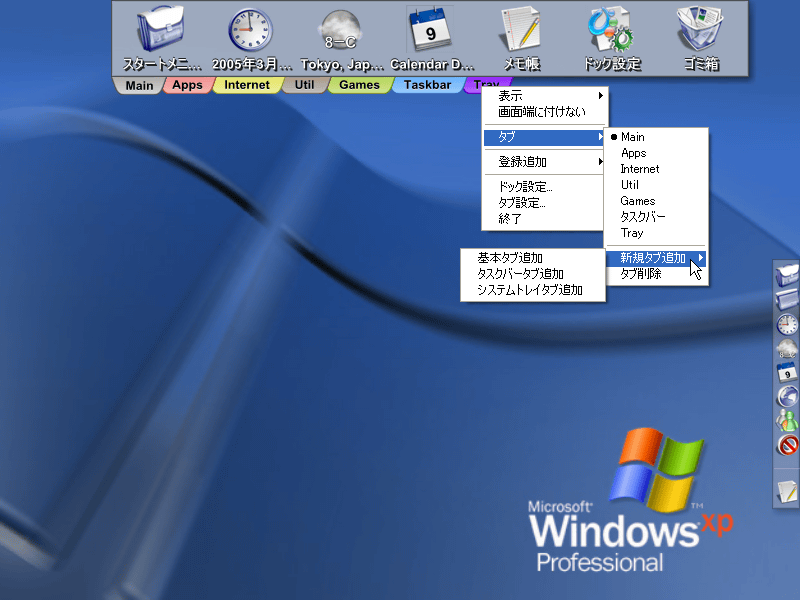Expand the 新規タブ追加 submenu
Viewport: 800px width, 600px height.
point(656,258)
